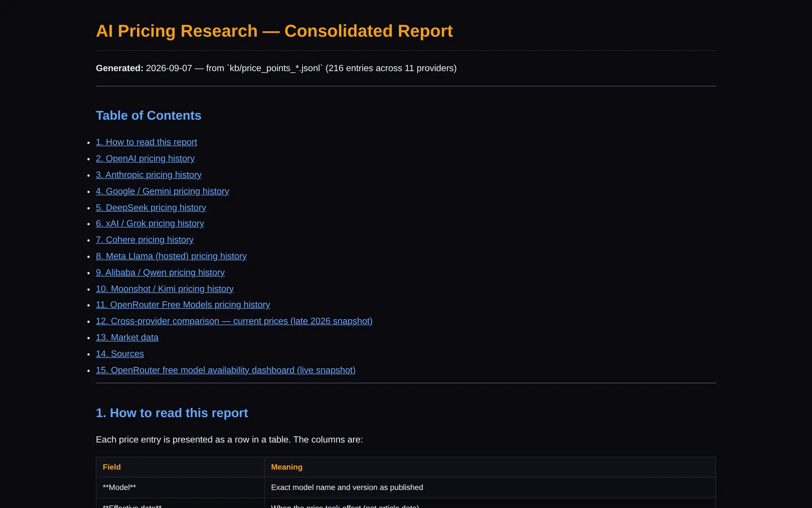
Task: Jump to the Sources section link
Action: (120, 354)
